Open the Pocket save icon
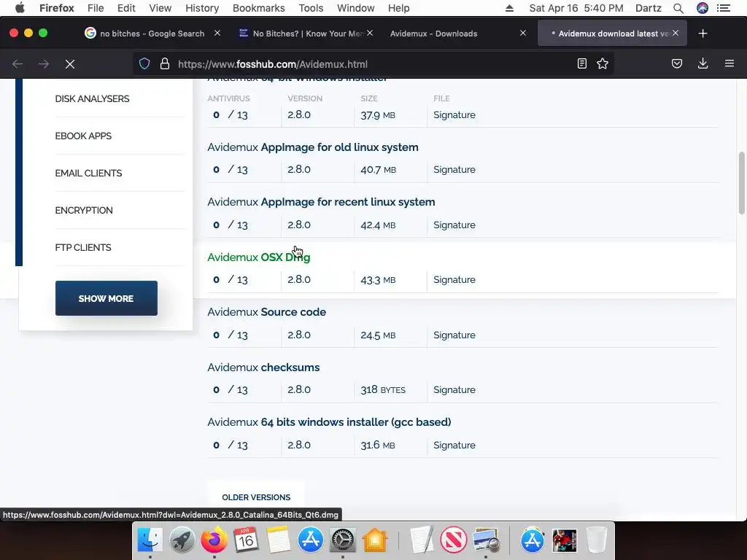 click(677, 64)
